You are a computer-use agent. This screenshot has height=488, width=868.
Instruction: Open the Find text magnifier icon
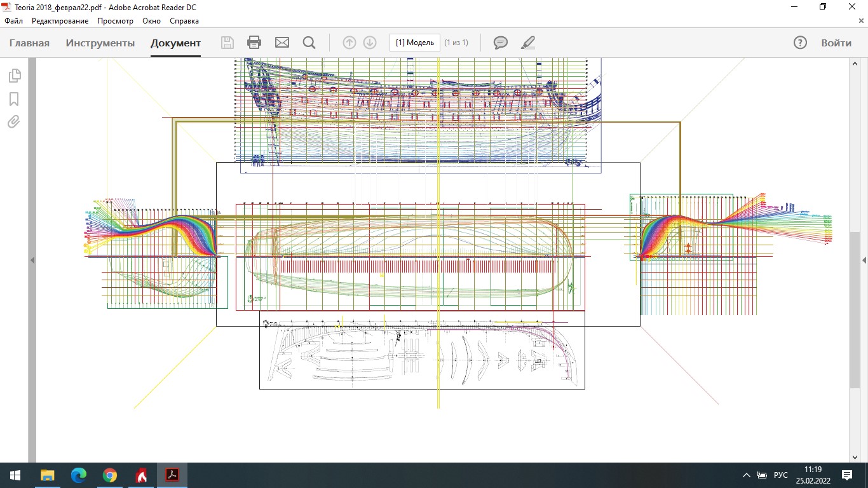coord(309,43)
